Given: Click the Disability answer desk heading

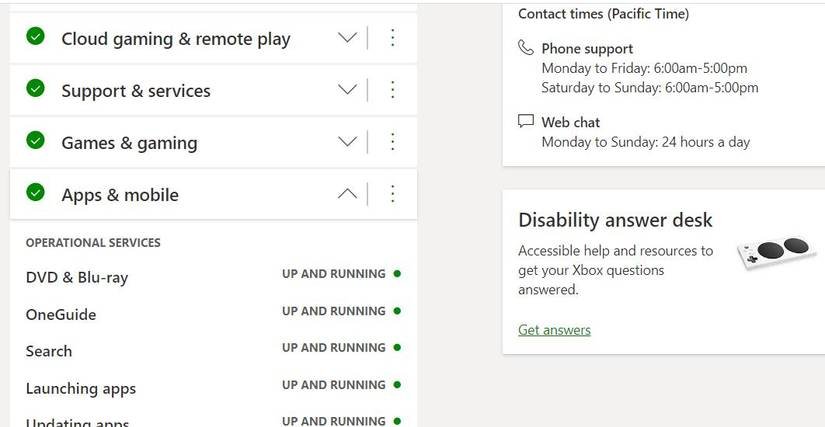Looking at the screenshot, I should (x=615, y=220).
